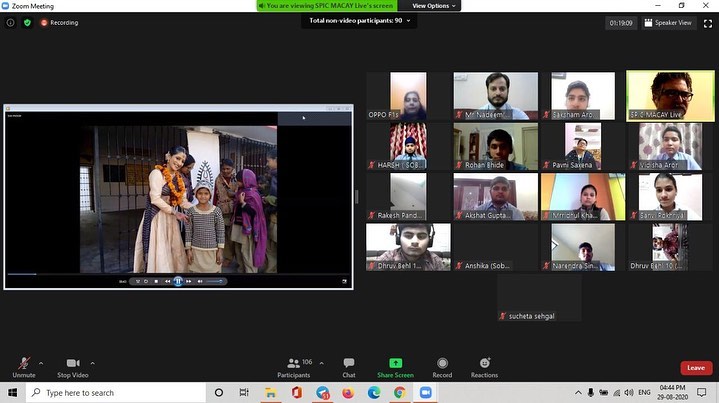Viewport: 719px width, 403px height.
Task: Click the Record icon in toolbar
Action: point(442,364)
